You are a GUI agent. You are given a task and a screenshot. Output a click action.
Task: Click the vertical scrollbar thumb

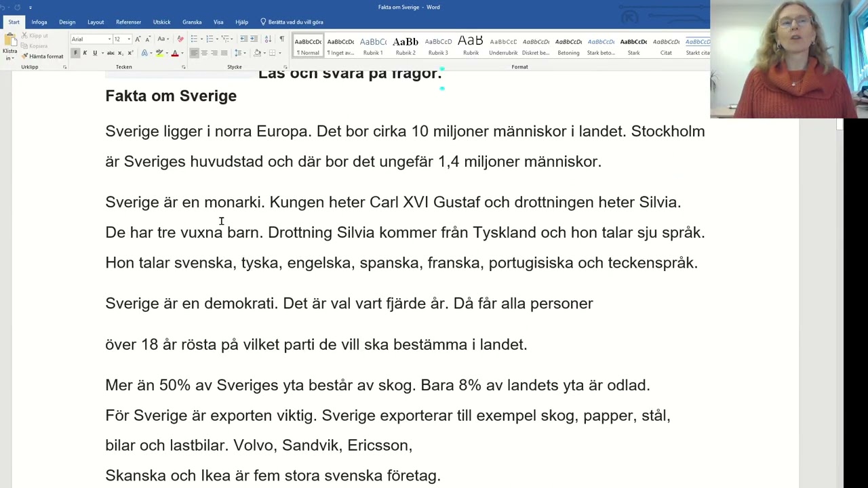840,124
